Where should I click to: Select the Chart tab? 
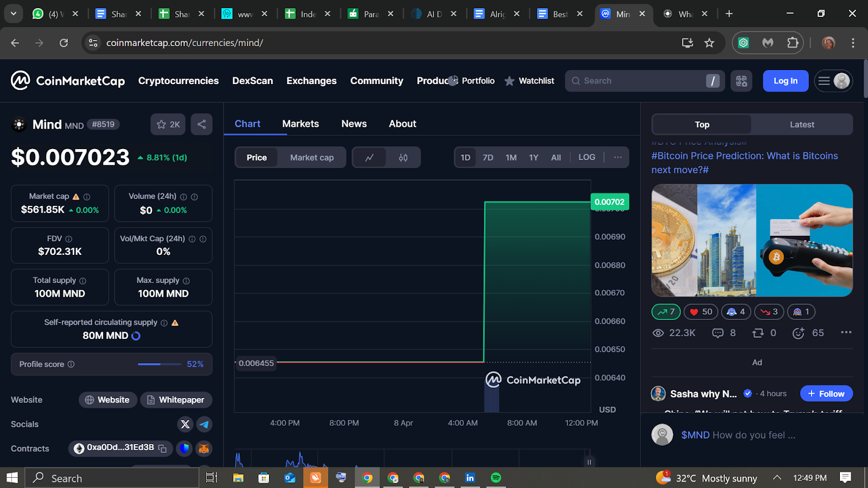point(247,124)
